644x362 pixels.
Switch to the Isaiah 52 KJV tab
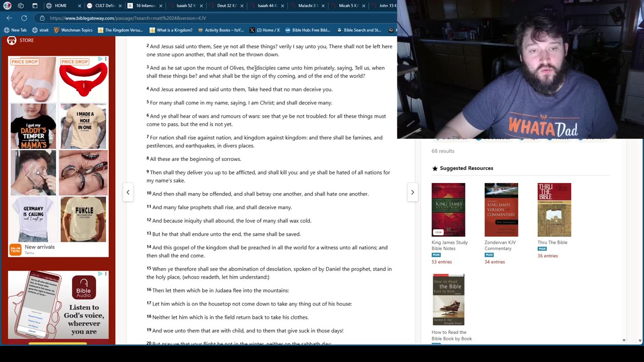point(186,6)
